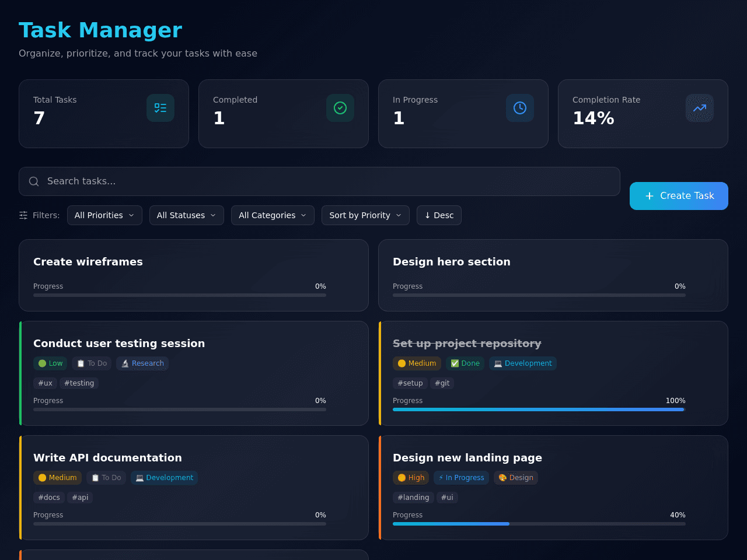Click the Filters sliders icon
The height and width of the screenshot is (560, 747).
pos(23,215)
